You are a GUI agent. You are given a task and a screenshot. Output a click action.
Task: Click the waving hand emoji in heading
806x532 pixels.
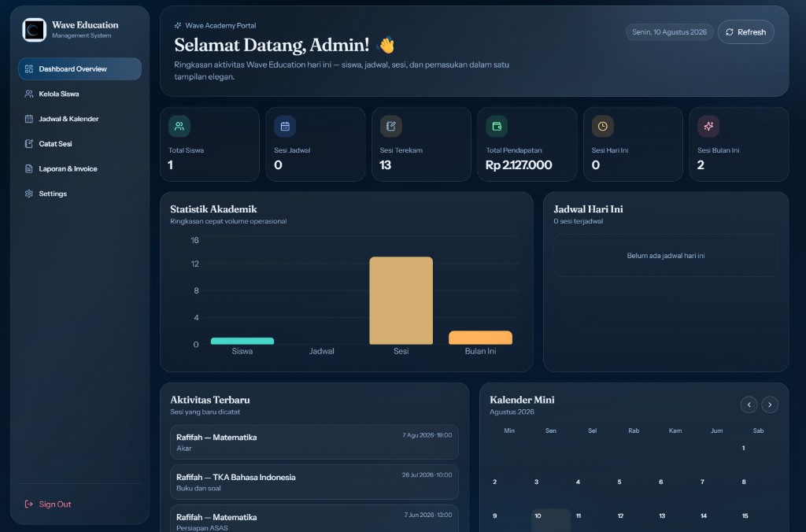coord(386,45)
